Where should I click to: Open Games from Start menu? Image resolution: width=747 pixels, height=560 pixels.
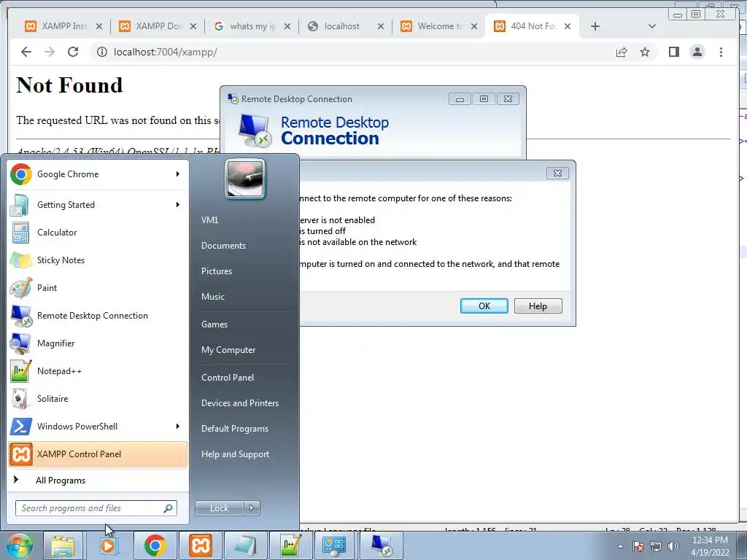click(214, 324)
